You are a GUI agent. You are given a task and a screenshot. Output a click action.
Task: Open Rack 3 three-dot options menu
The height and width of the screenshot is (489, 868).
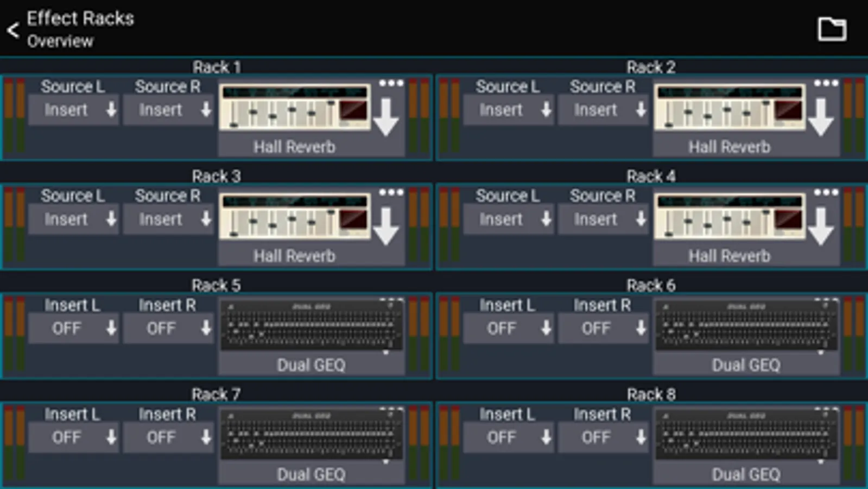point(391,192)
